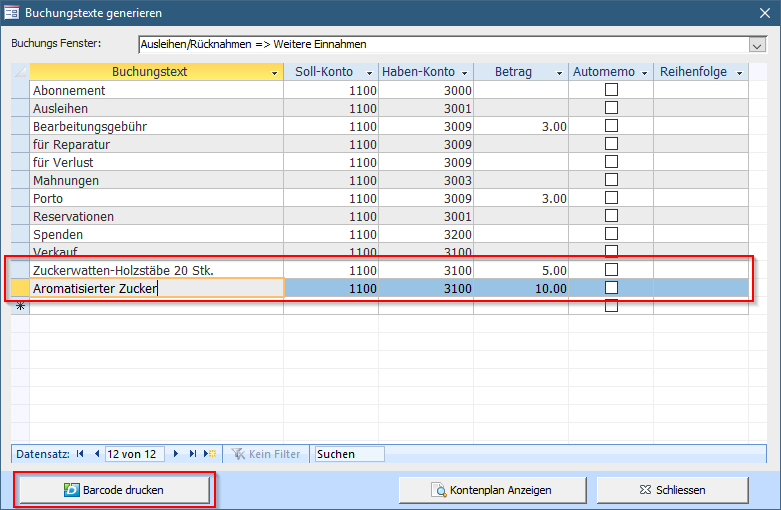Open the Soll-Konto column dropdown arrow
The image size is (781, 510).
[369, 73]
